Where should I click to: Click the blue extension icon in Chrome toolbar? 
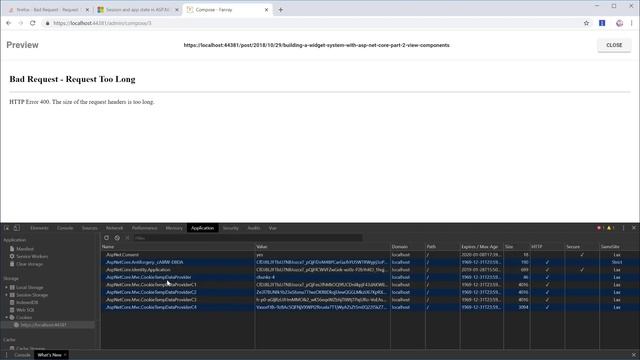602,23
